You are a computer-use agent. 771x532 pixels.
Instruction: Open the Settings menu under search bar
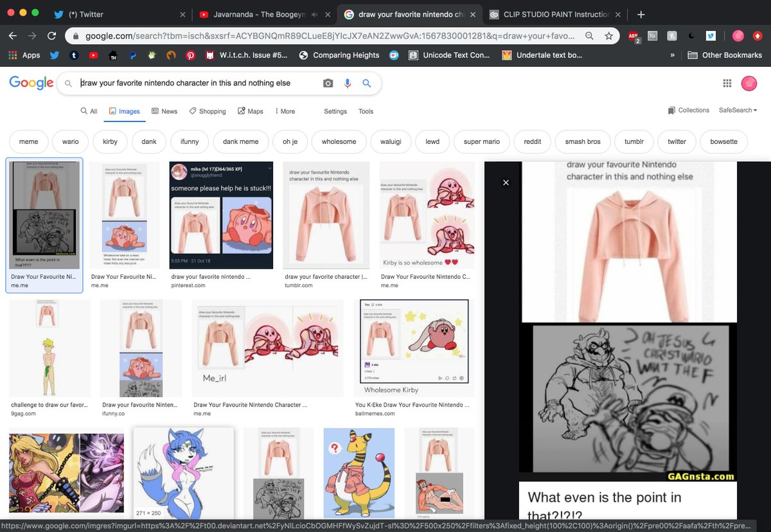coord(335,111)
